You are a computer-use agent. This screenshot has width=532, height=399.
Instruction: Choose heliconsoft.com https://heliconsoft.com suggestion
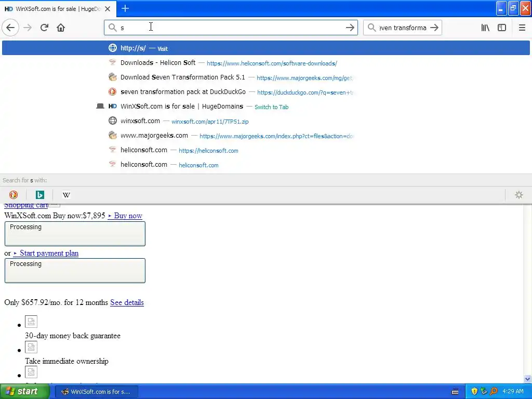266,150
